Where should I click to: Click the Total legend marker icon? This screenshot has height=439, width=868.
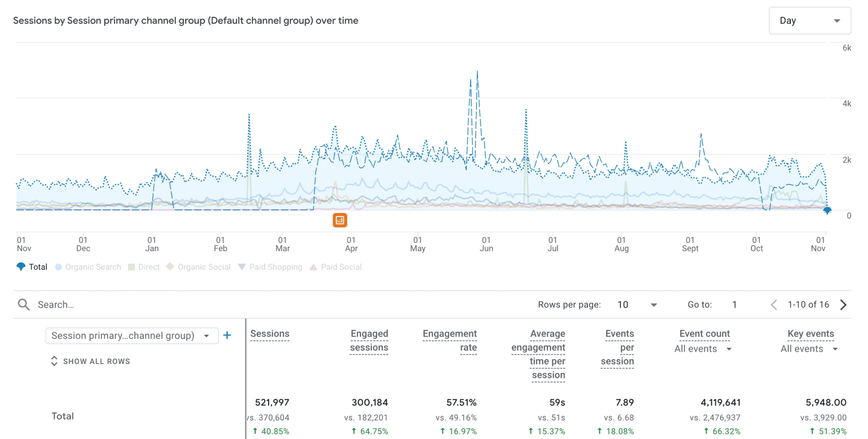21,267
